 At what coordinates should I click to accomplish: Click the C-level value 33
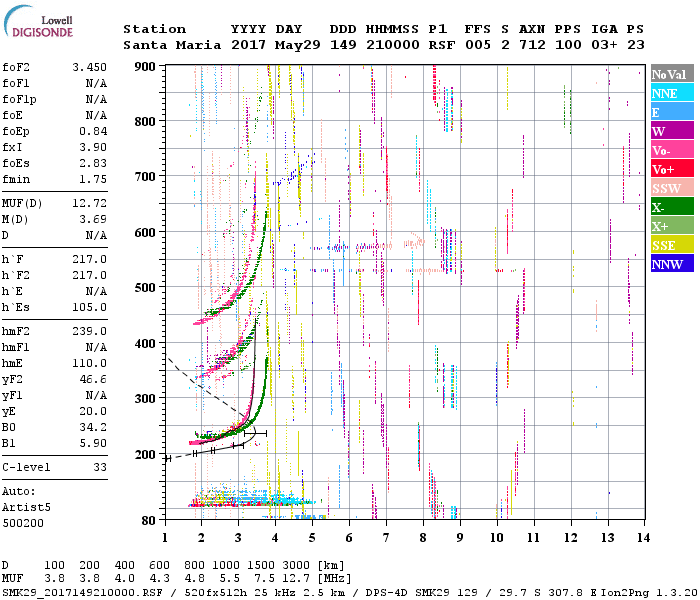100,467
